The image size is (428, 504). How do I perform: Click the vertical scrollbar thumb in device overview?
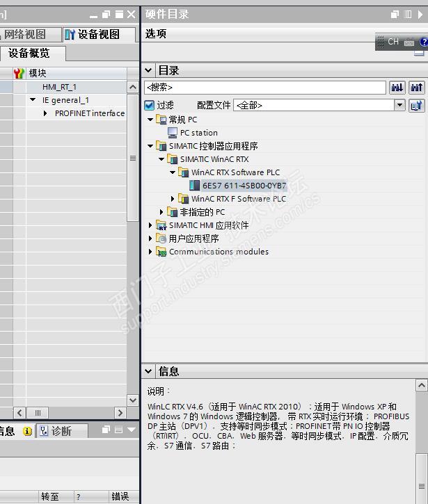coord(133,158)
